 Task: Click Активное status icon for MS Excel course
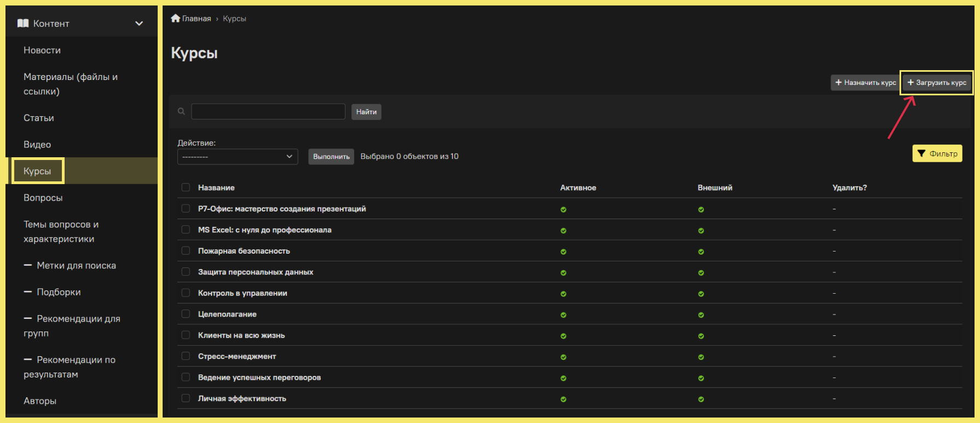point(563,231)
